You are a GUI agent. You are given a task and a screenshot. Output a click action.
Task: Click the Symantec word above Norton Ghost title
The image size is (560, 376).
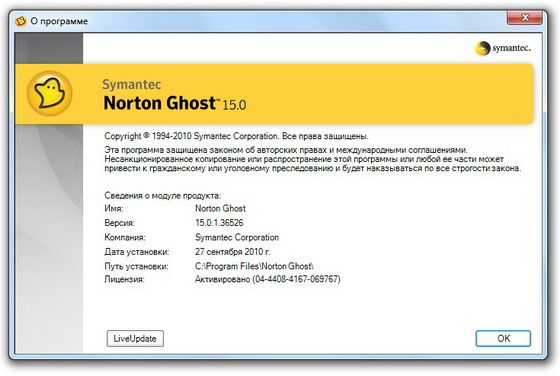(x=131, y=84)
